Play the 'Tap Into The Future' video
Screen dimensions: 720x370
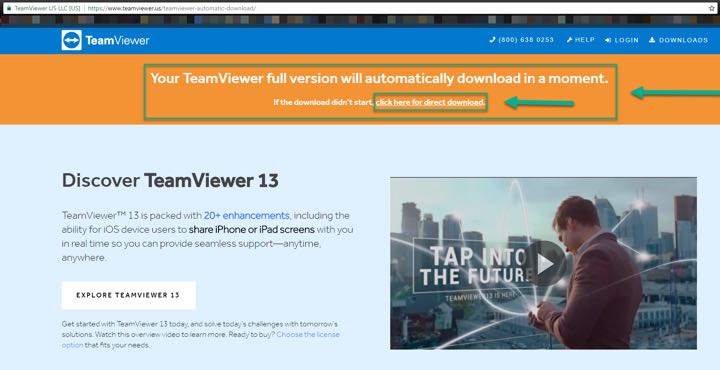tap(546, 264)
